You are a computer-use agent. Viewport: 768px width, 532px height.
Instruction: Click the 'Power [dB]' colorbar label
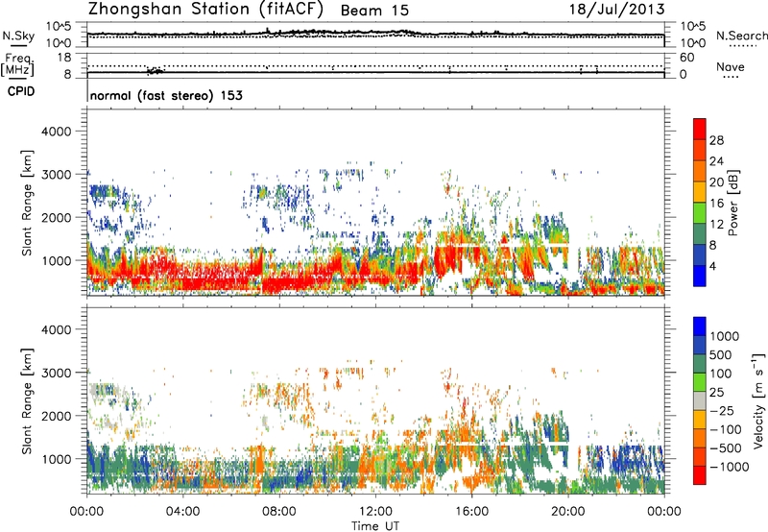pos(733,203)
